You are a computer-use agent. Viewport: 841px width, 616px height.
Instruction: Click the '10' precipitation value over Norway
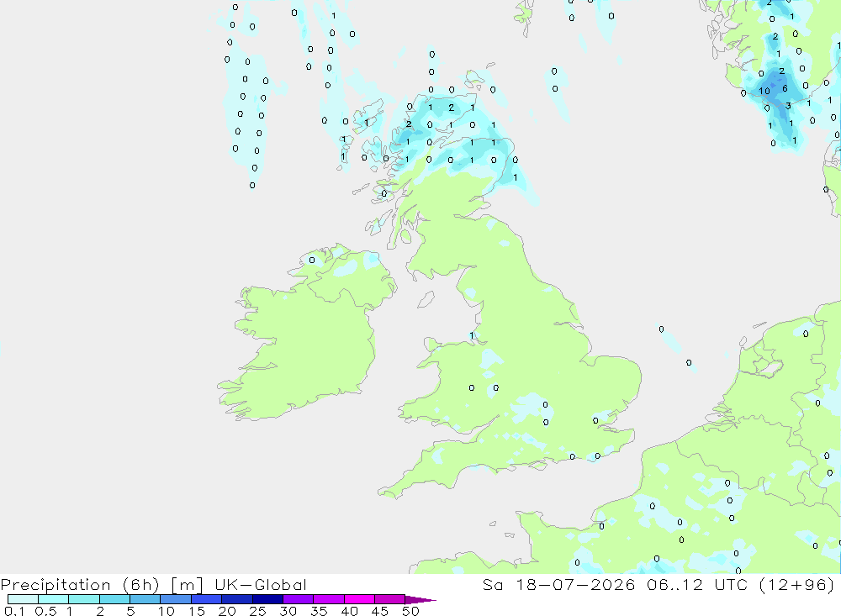coord(764,91)
